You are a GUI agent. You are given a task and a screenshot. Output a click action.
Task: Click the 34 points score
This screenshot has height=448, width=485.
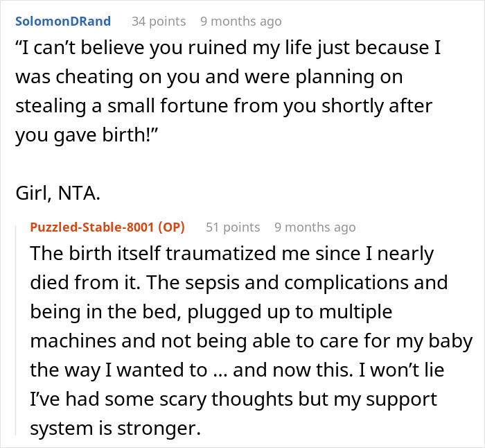159,21
